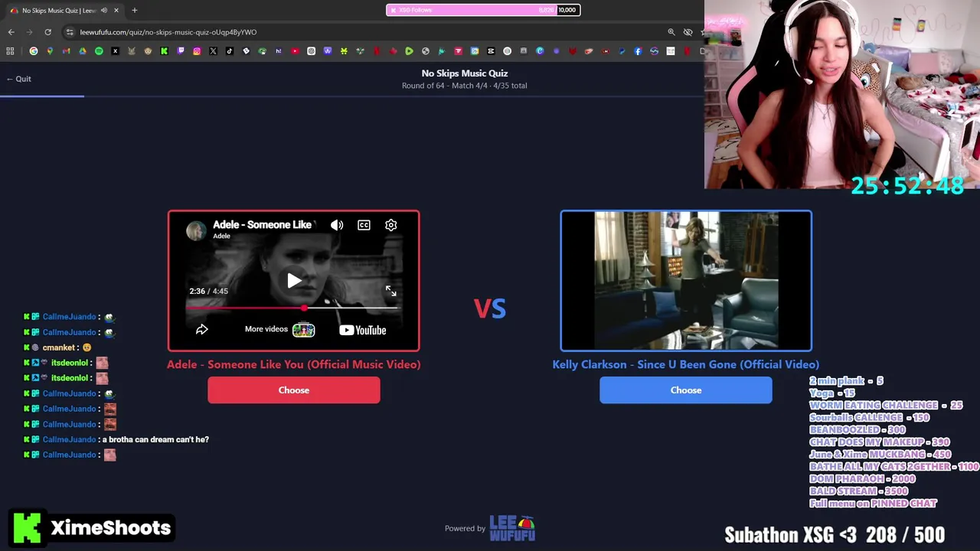Select the No Skips Music Quiz tab

[x=65, y=10]
